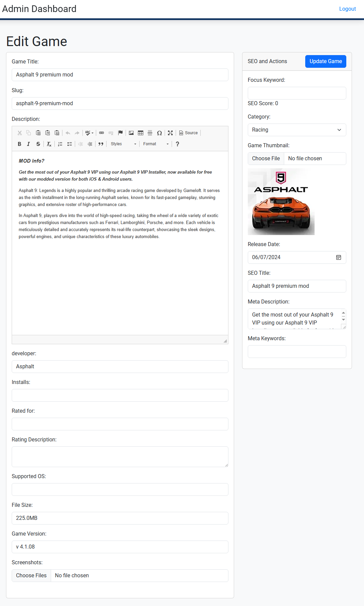The width and height of the screenshot is (364, 606).
Task: Insert a link with the Link icon
Action: click(x=102, y=133)
